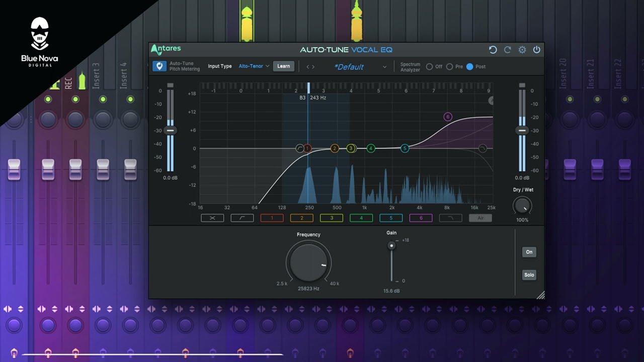This screenshot has height=362, width=644.
Task: Toggle Insert 3 green mute LED in mixer
Action: point(103,100)
